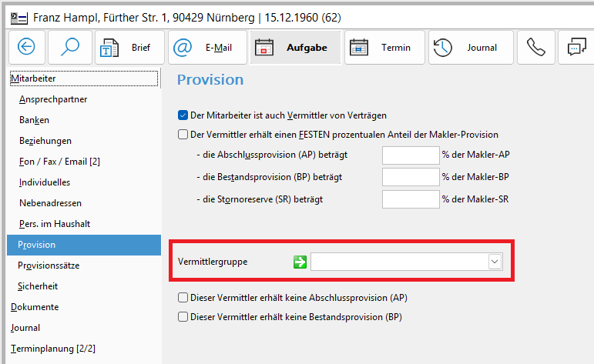Click the phone call icon
Viewport: 594px width, 364px height.
click(x=535, y=48)
